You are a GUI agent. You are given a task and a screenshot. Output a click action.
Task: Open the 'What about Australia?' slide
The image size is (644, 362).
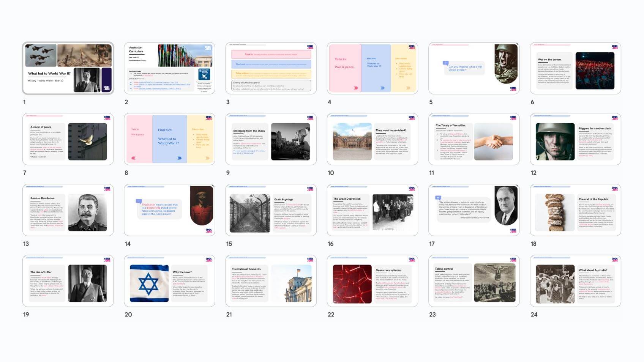(x=575, y=281)
